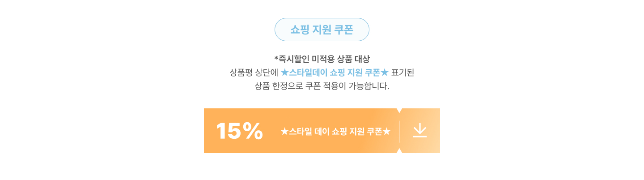The height and width of the screenshot is (180, 644).
Task: Click the top triangular notch of the coupon
Action: pyautogui.click(x=399, y=110)
